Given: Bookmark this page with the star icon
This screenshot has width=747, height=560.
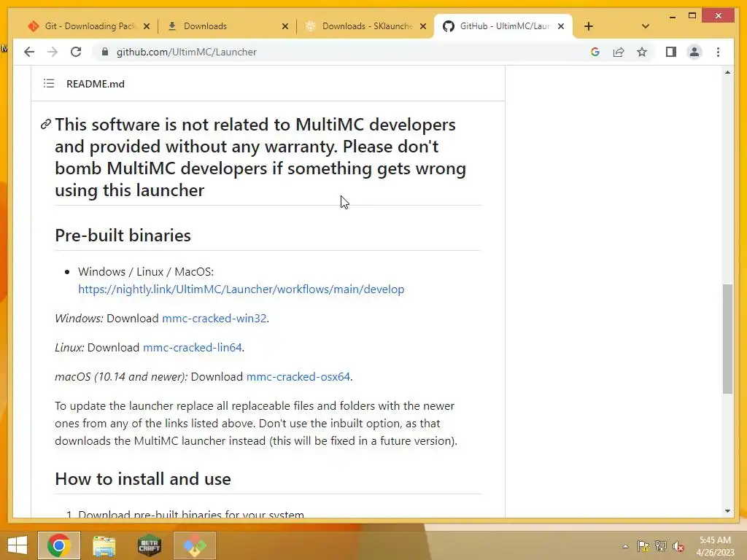Looking at the screenshot, I should point(642,52).
